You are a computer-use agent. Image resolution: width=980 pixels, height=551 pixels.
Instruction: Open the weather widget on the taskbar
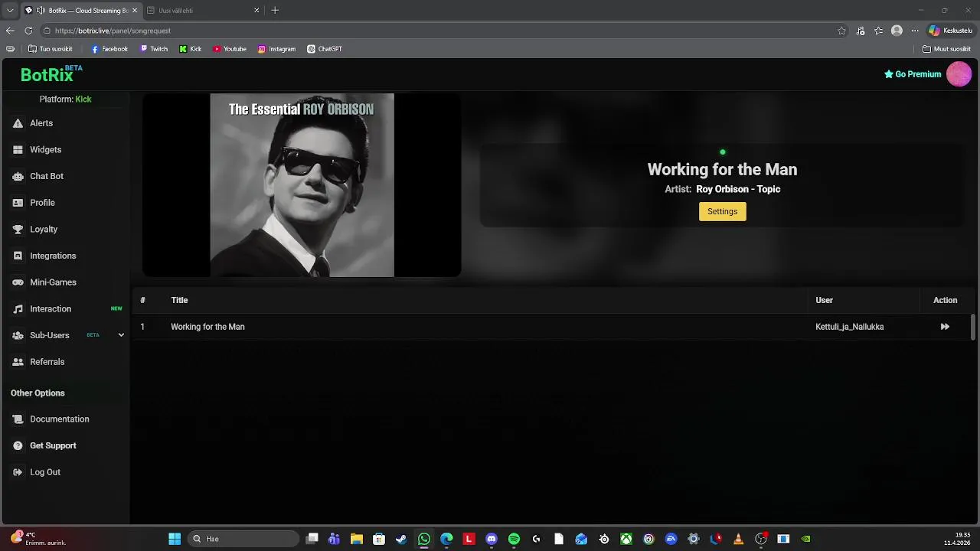[40, 539]
